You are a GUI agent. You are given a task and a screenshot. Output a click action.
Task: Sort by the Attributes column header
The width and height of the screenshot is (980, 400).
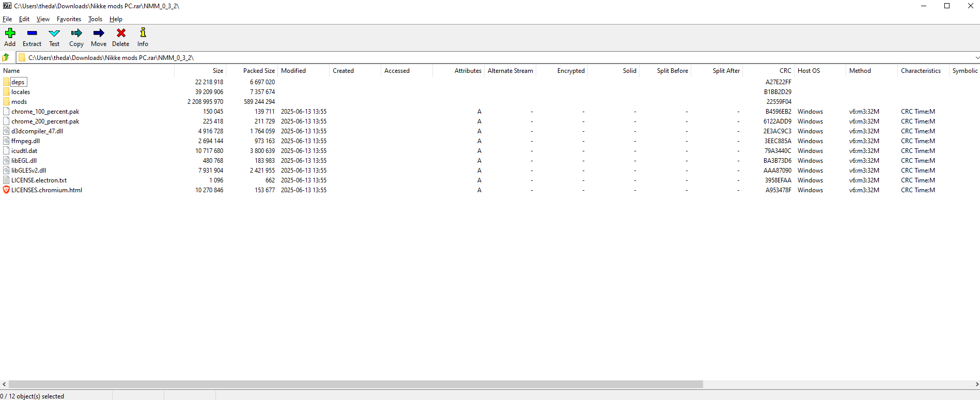(459, 71)
